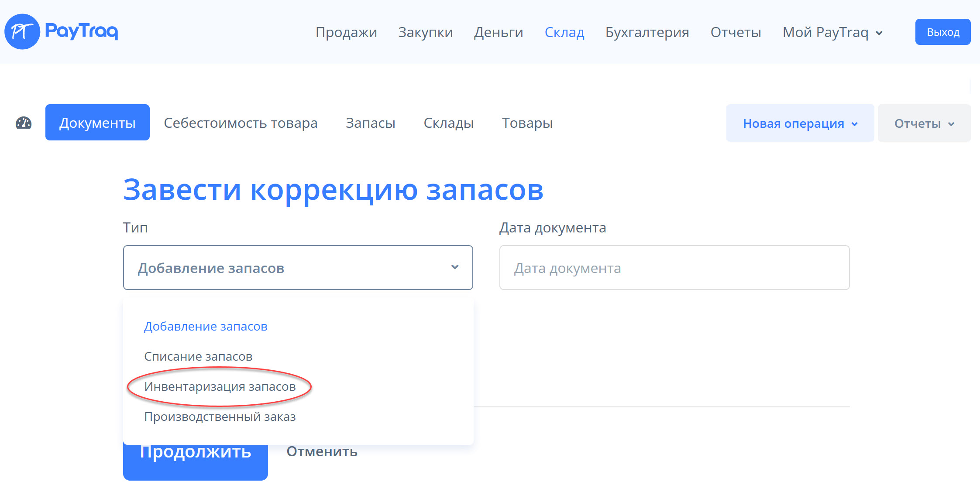Click the PayTraq logo icon
This screenshot has width=980, height=495.
pyautogui.click(x=22, y=31)
